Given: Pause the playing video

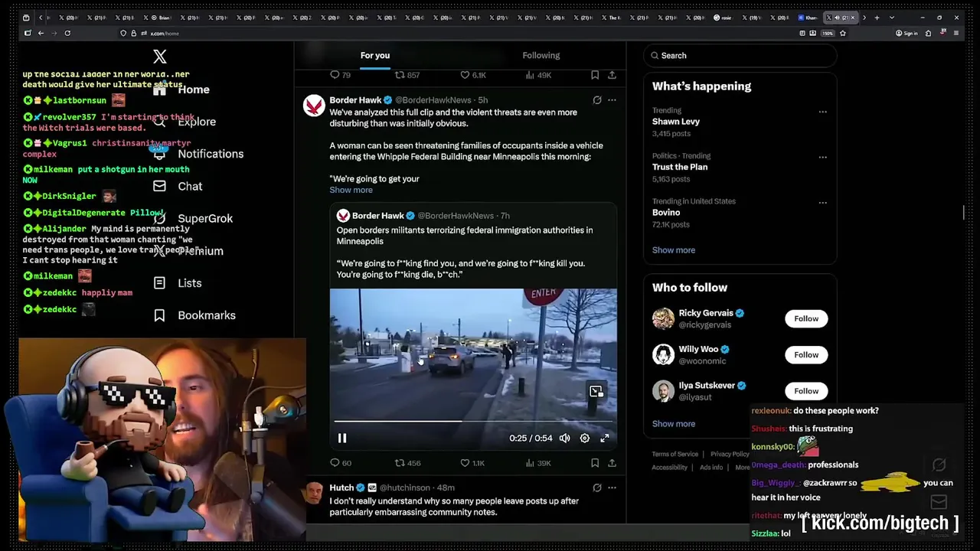Looking at the screenshot, I should point(342,439).
